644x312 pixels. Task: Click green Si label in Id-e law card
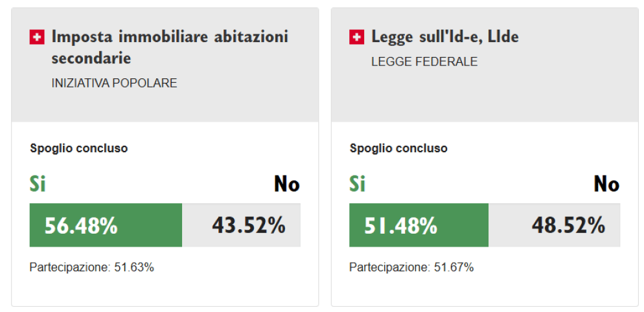[x=358, y=184]
